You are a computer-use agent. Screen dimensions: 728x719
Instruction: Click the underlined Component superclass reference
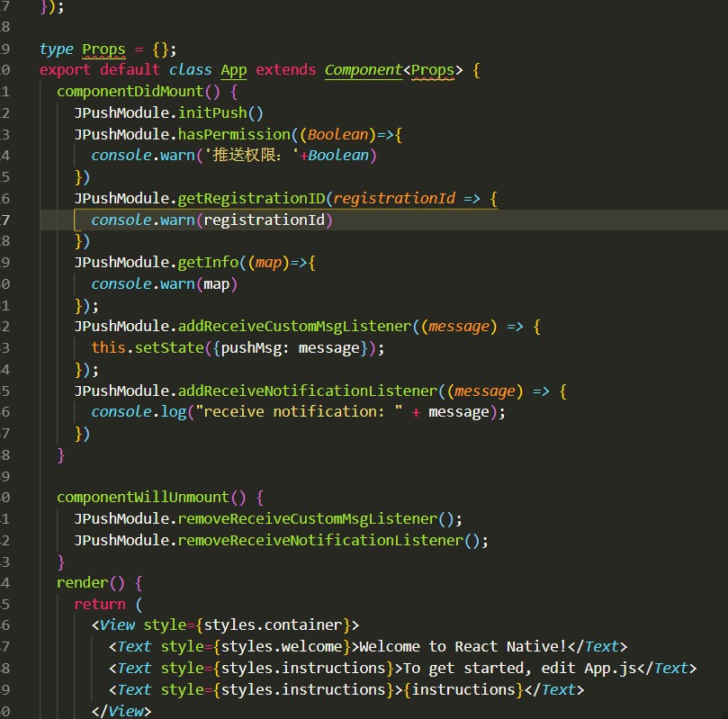(363, 69)
